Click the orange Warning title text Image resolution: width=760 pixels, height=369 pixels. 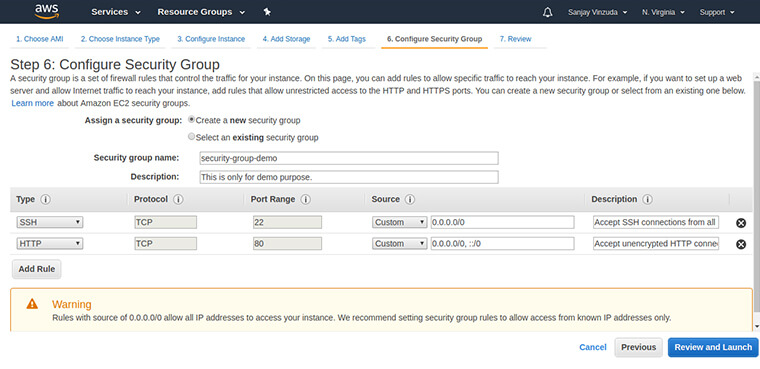72,305
